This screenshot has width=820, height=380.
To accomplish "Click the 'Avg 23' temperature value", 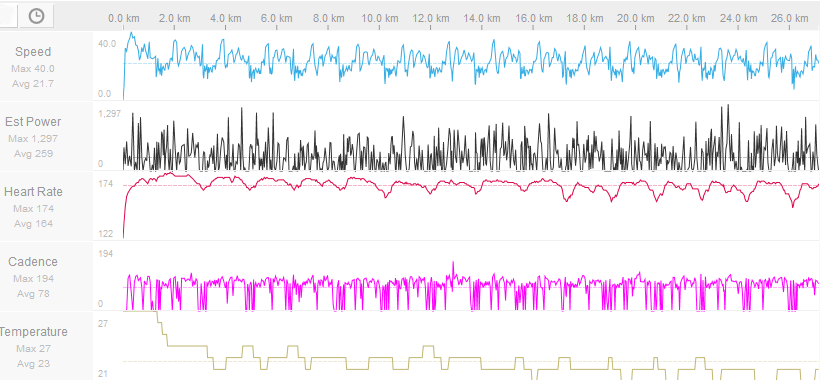I will (x=33, y=364).
